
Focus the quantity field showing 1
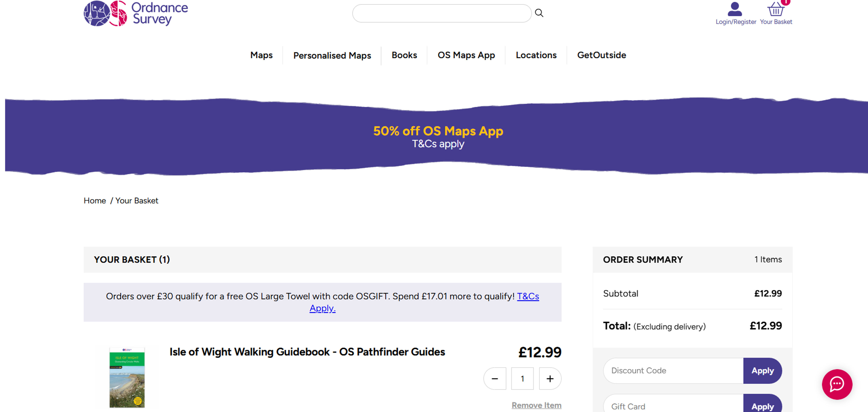(x=522, y=379)
